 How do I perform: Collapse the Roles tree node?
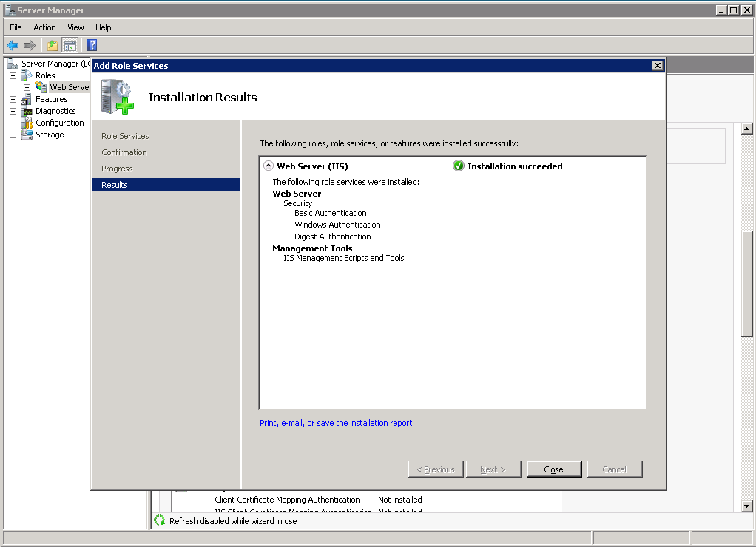13,75
